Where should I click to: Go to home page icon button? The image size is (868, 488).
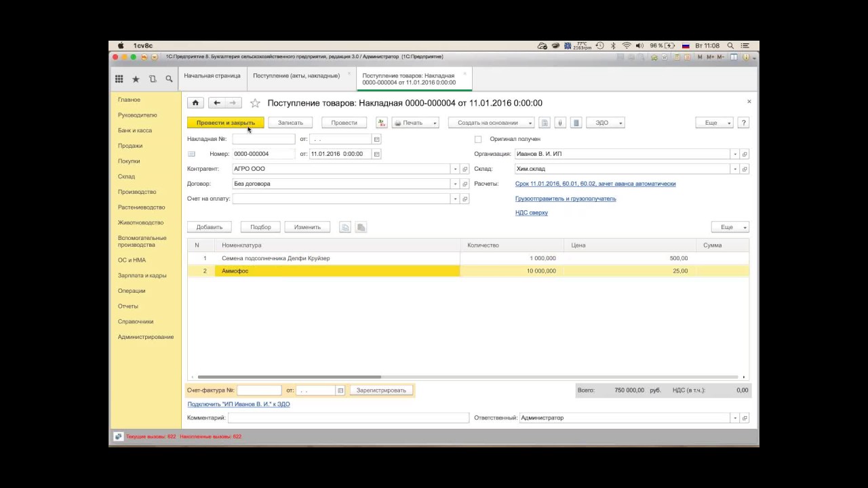coord(196,103)
